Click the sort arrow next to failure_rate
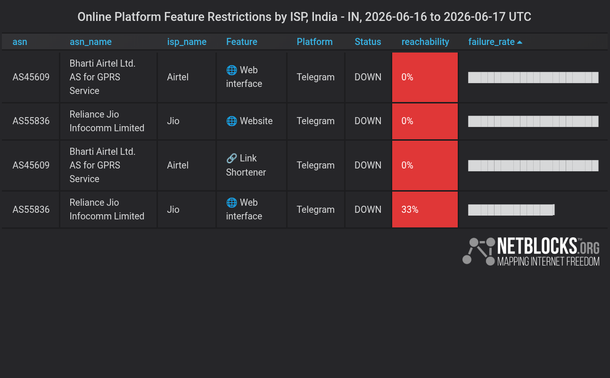610x378 pixels. click(519, 42)
